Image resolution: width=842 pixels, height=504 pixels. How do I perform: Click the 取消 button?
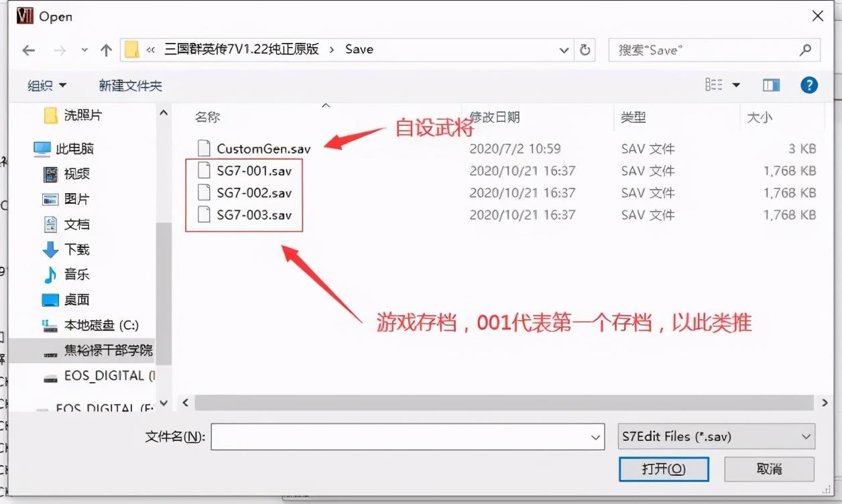point(769,468)
